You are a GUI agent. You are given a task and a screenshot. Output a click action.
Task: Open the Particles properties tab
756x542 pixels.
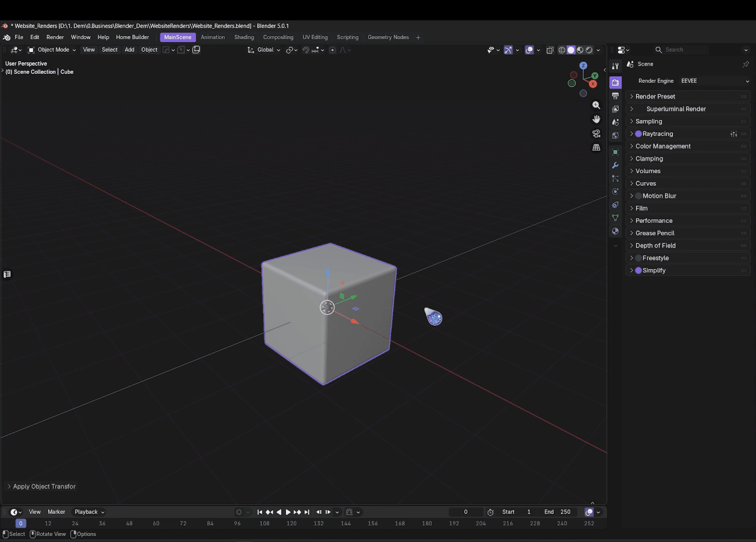615,178
